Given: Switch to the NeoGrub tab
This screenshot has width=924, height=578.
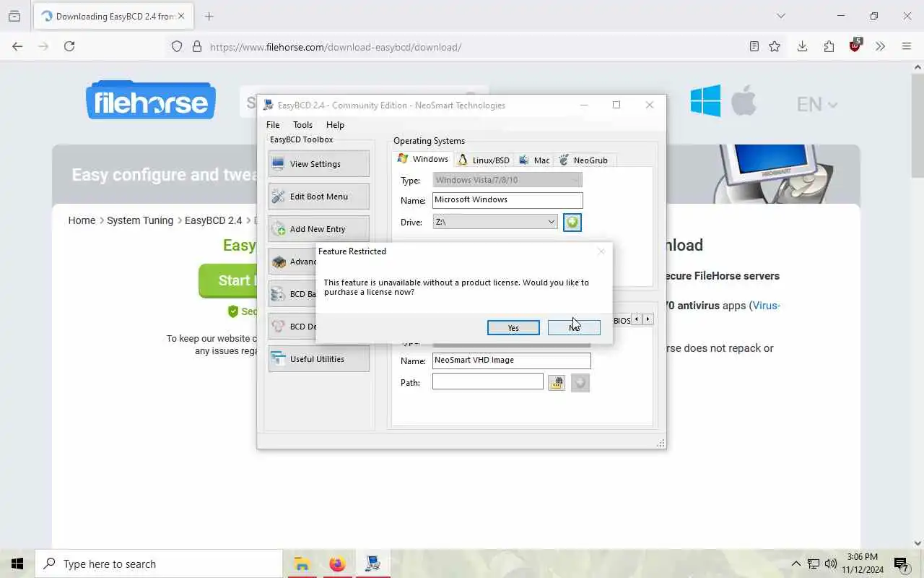Looking at the screenshot, I should 584,160.
